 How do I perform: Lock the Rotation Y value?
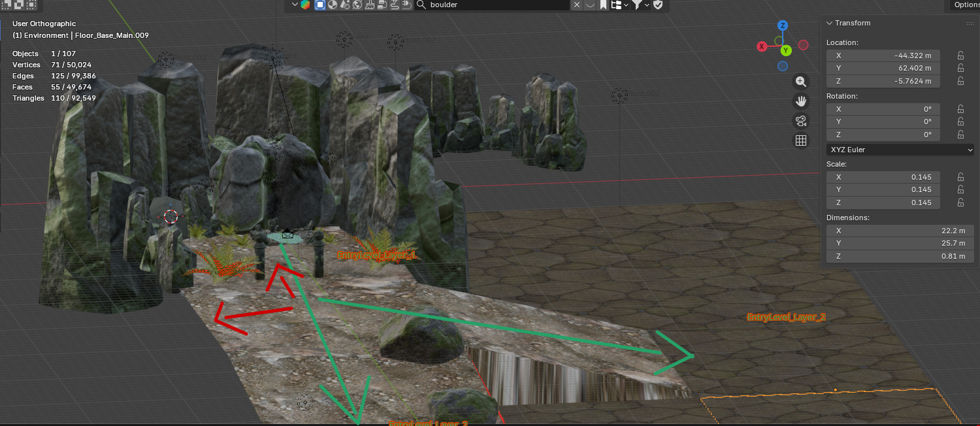coord(961,122)
